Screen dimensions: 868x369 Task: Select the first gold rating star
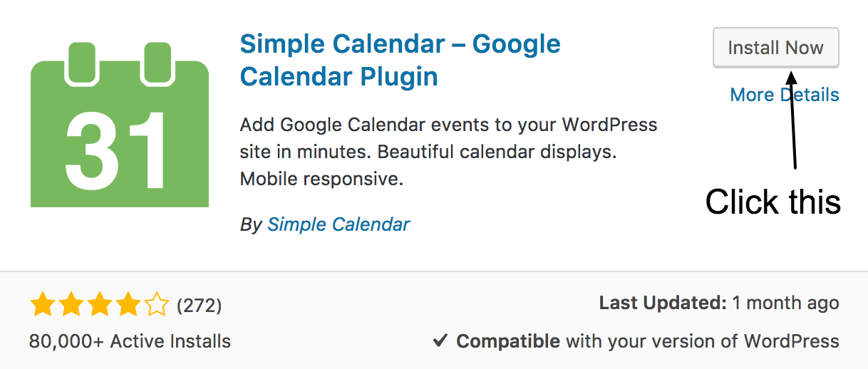[x=43, y=306]
